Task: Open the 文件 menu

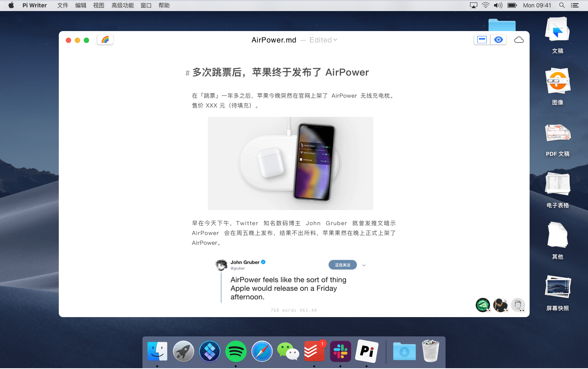Action: pos(63,5)
